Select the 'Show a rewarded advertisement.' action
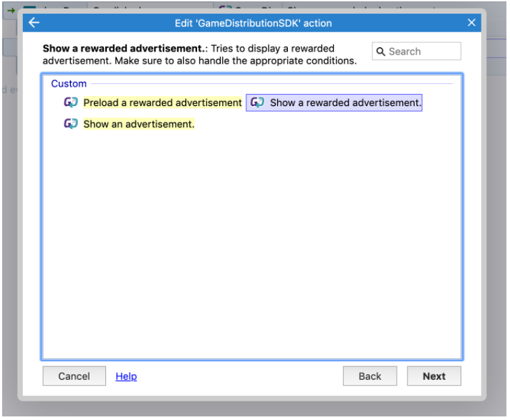The width and height of the screenshot is (510, 420). [334, 102]
